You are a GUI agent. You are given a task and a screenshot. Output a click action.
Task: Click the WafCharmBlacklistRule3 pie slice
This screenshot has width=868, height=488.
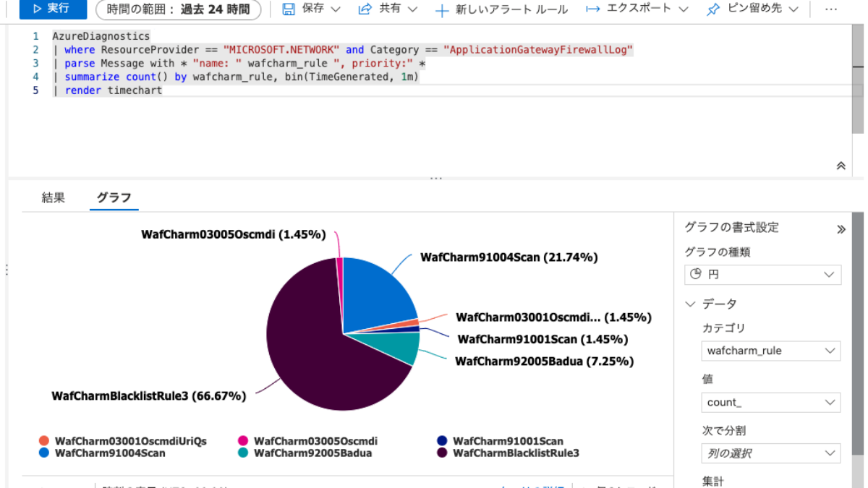point(311,347)
